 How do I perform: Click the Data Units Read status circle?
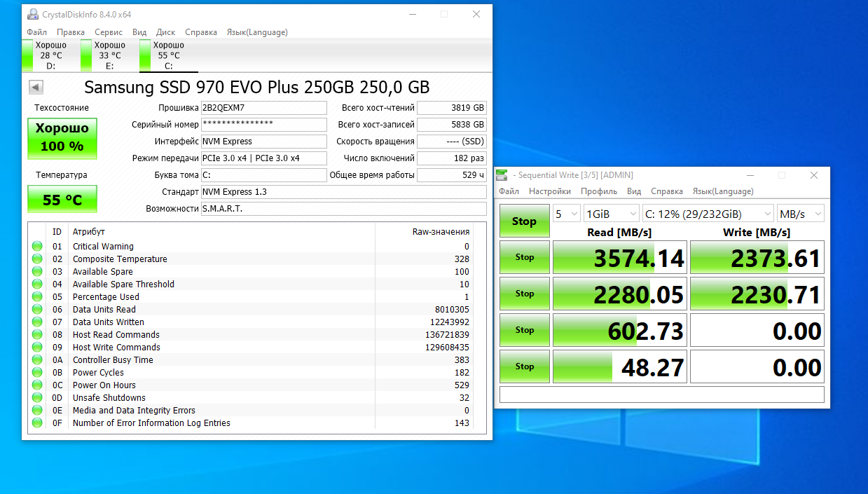click(36, 310)
